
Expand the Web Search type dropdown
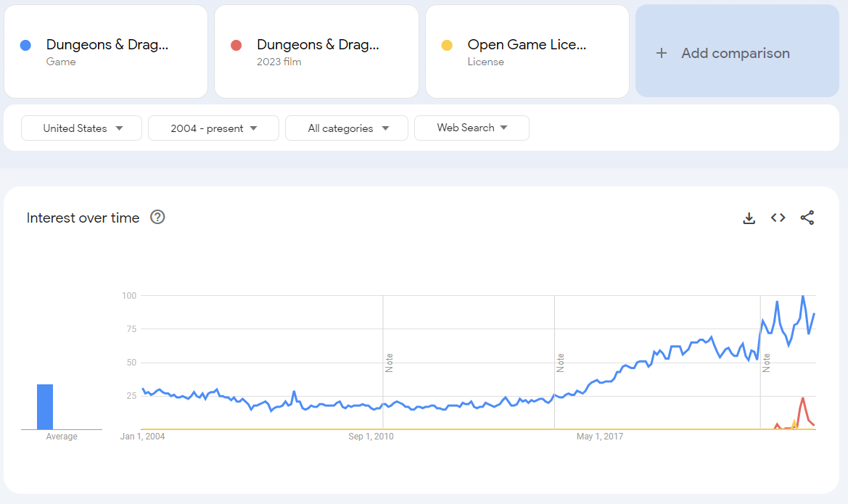(472, 128)
